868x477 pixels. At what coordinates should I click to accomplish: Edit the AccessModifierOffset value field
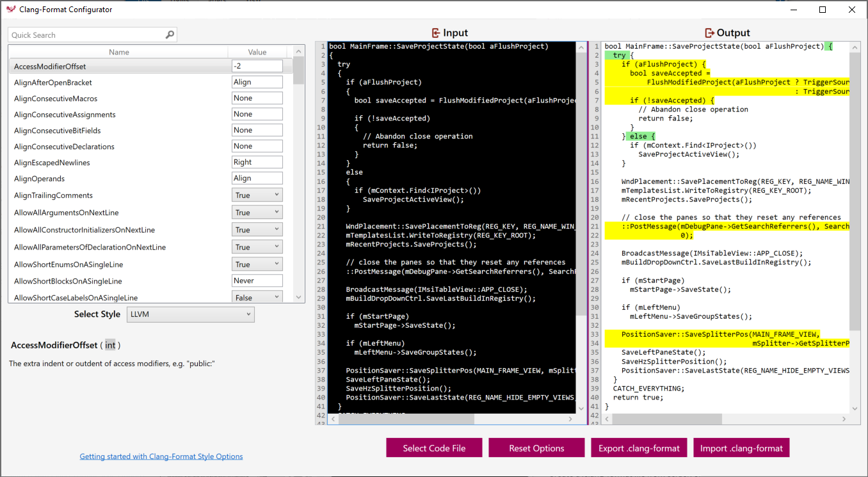[257, 65]
